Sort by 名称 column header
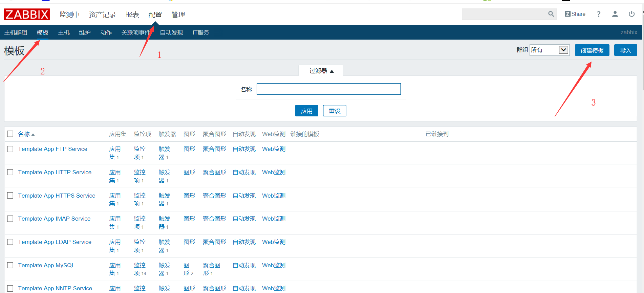 coord(24,134)
